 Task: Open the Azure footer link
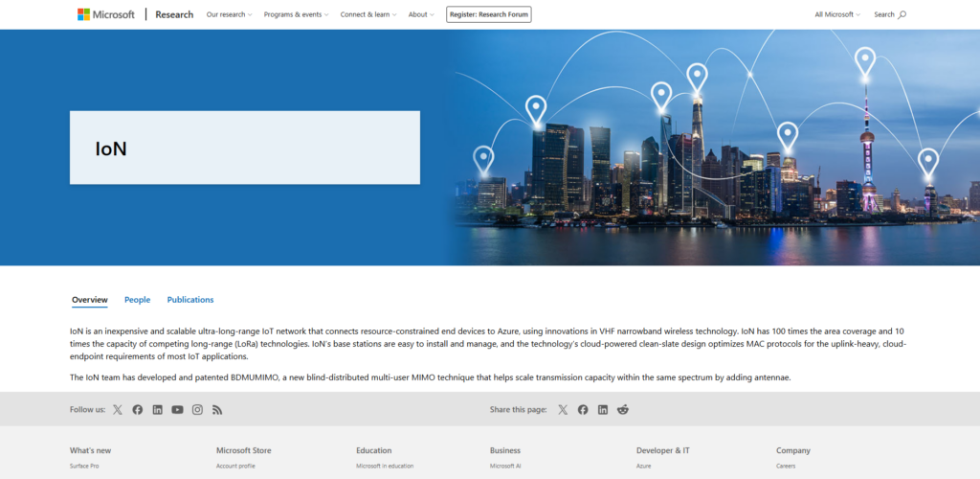(644, 466)
